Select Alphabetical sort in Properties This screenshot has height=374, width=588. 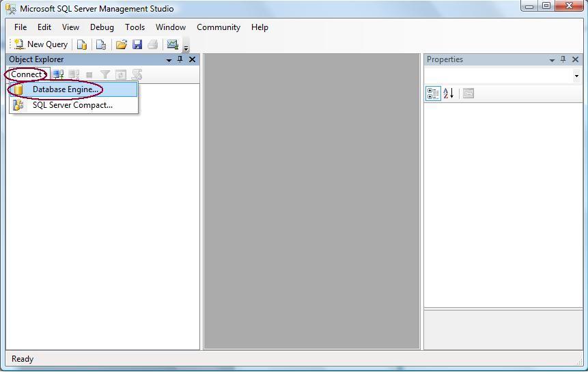[449, 93]
